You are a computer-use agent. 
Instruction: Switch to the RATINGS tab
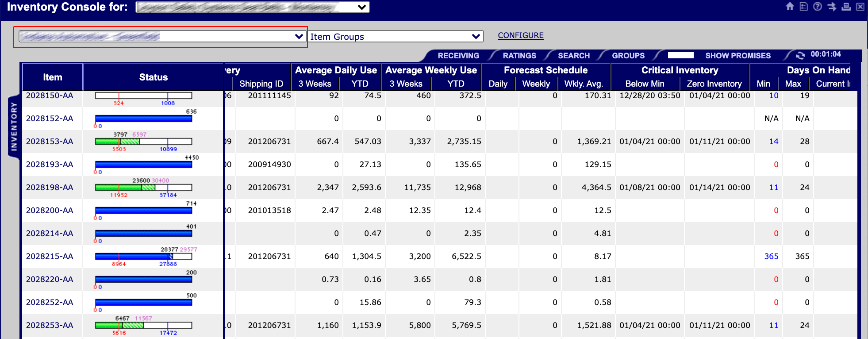[519, 56]
